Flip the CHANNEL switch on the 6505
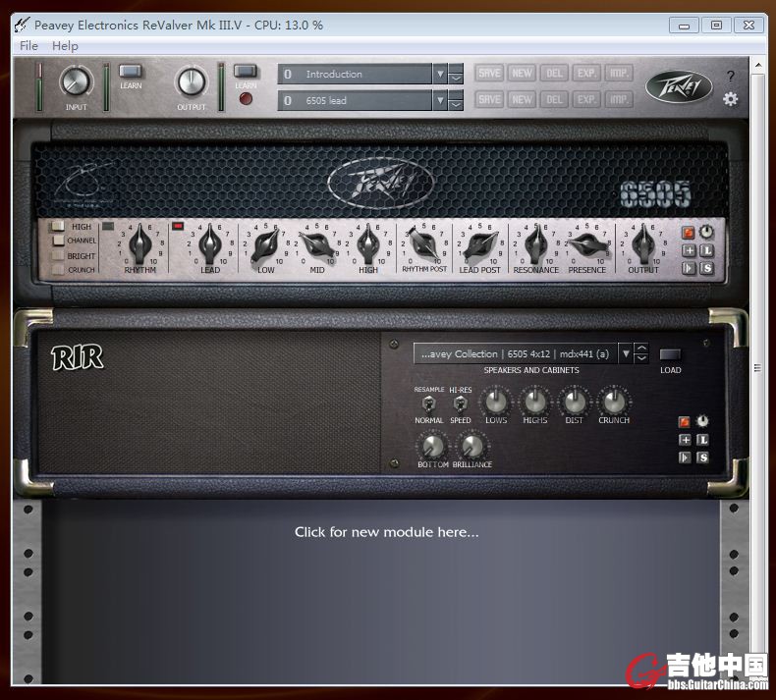The width and height of the screenshot is (776, 700). pos(59,240)
